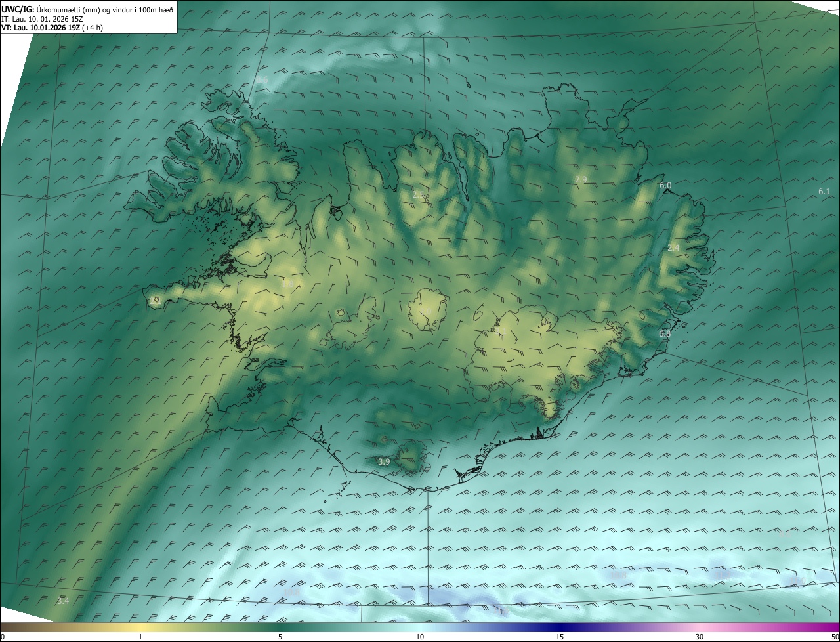The width and height of the screenshot is (840, 642).
Task: Click the initial time line 'IT: Lau. 10. 01. 2026 15Z'
Action: coord(43,19)
